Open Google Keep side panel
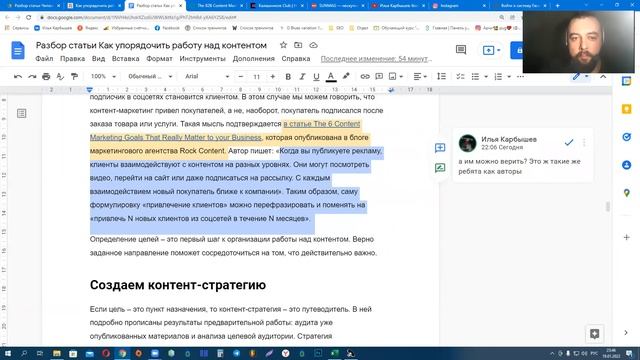Screen dimensions: 640x360 627,109
